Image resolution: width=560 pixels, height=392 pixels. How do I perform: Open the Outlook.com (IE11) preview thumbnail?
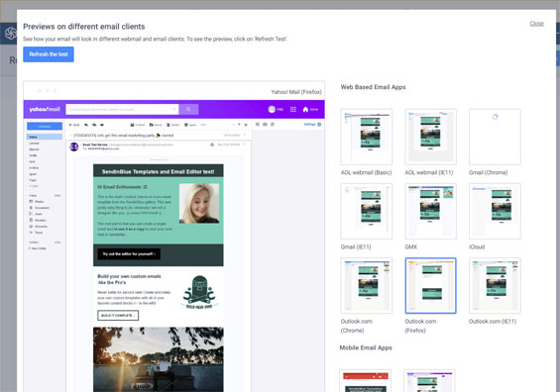495,286
